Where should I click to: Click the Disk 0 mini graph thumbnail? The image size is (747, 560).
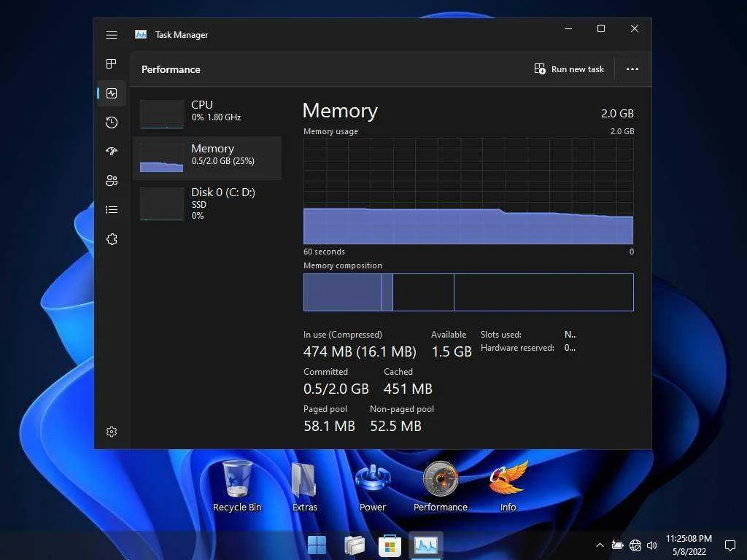[162, 203]
